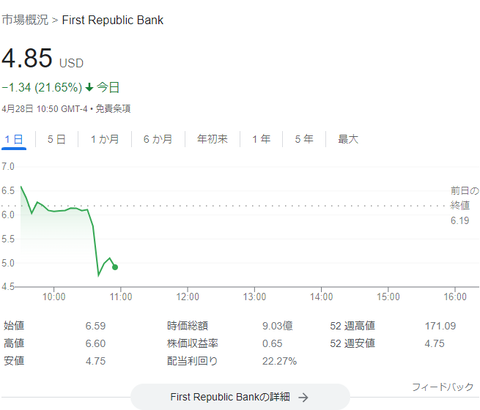Click the 12:00 time axis label
The width and height of the screenshot is (480, 410).
[x=188, y=297]
